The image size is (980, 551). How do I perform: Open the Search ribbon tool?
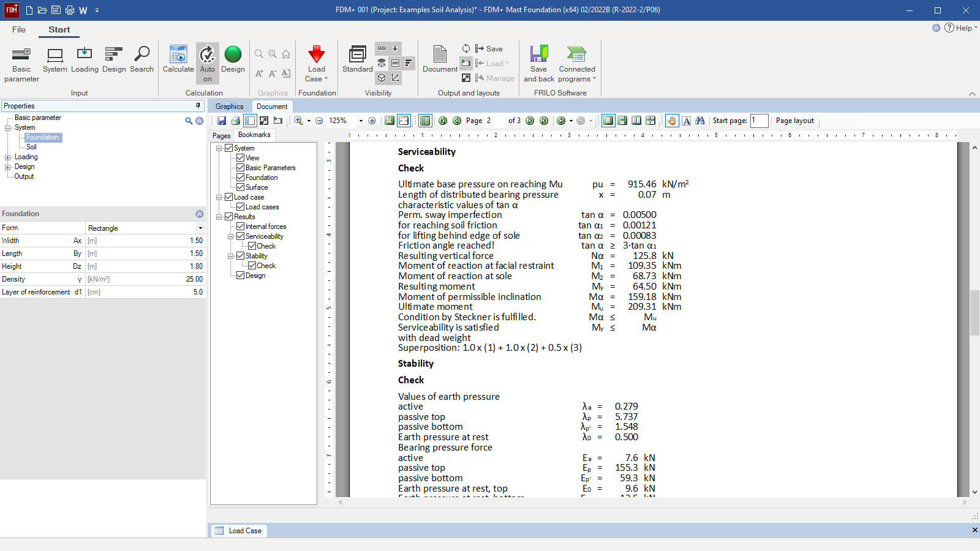[x=141, y=61]
